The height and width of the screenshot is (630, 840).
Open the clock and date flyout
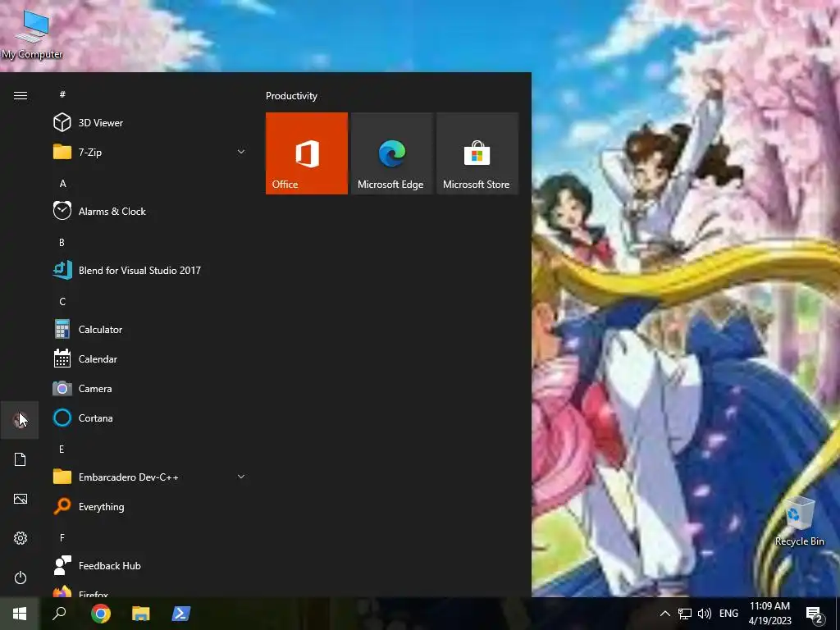[769, 614]
